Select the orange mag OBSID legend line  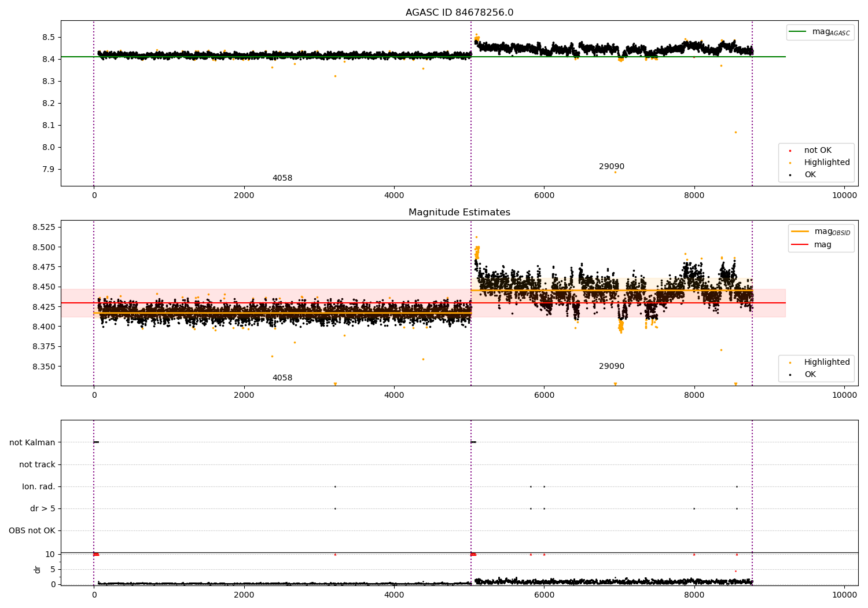click(x=801, y=232)
